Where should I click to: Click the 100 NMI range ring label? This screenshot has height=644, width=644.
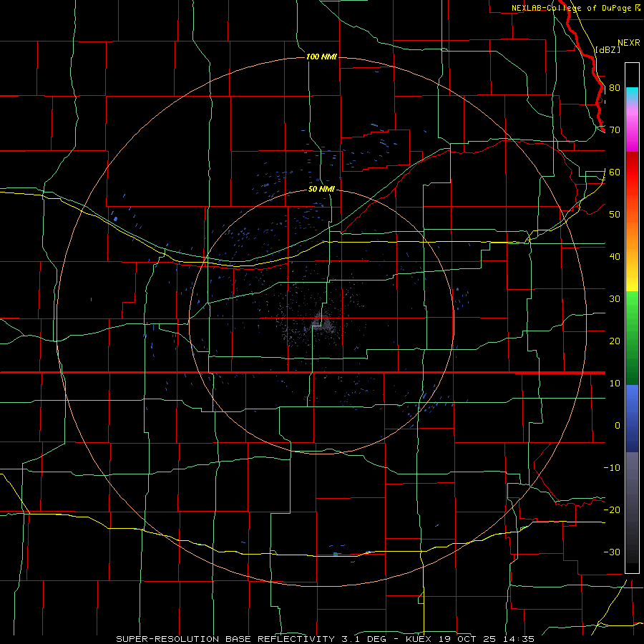coord(321,57)
